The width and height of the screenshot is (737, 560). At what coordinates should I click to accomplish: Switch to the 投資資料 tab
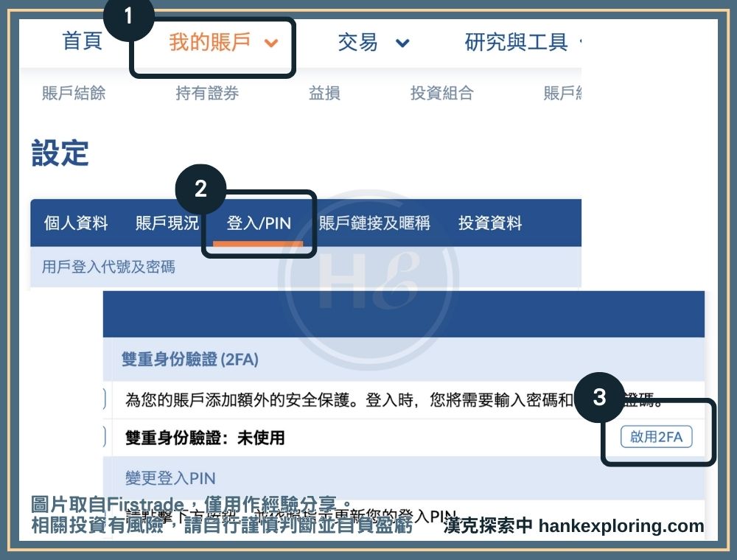[490, 223]
